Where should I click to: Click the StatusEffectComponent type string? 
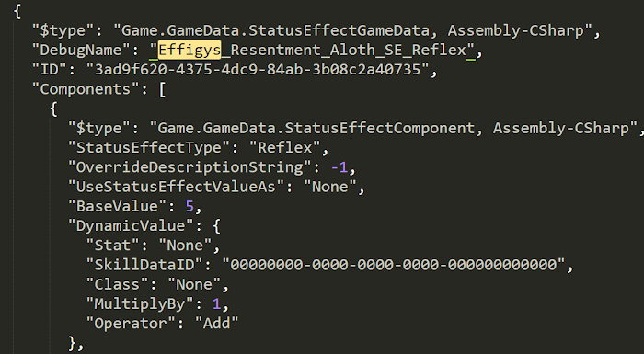pyautogui.click(x=393, y=128)
